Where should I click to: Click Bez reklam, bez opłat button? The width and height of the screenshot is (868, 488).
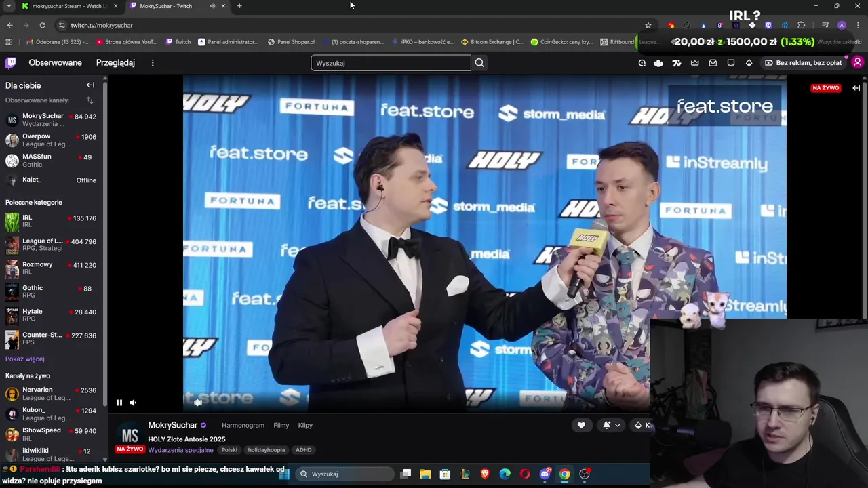tap(803, 63)
